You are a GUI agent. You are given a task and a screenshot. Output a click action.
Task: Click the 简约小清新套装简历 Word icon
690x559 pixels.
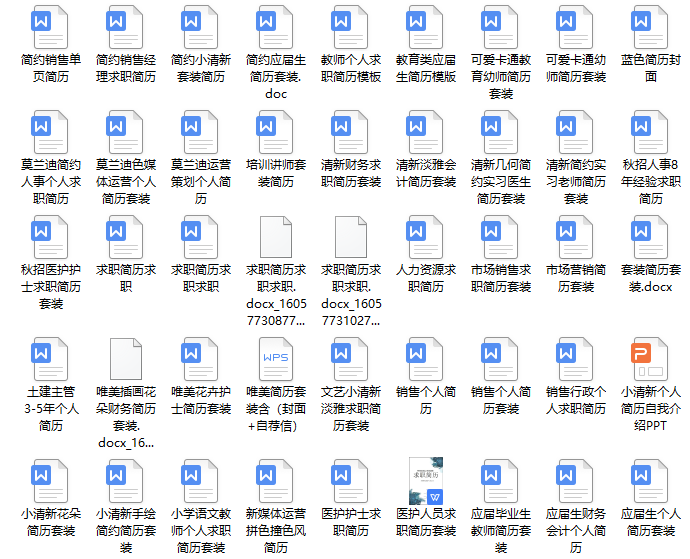[x=200, y=26]
